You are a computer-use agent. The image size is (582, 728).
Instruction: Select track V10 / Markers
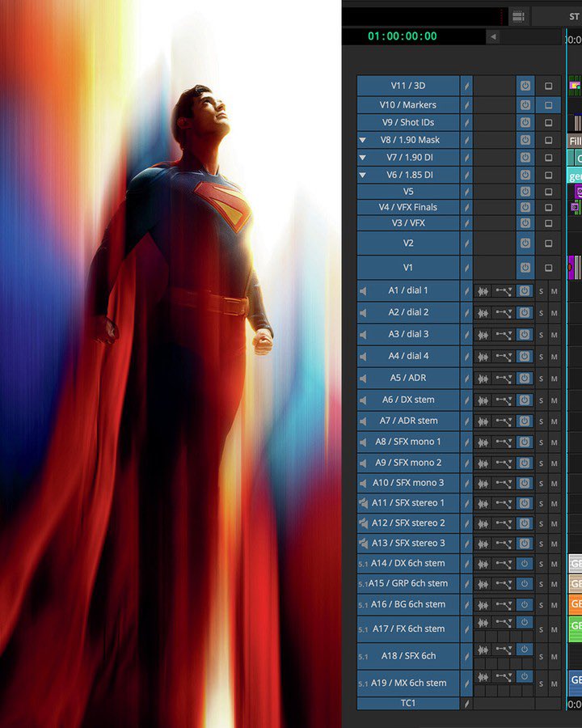pos(408,105)
